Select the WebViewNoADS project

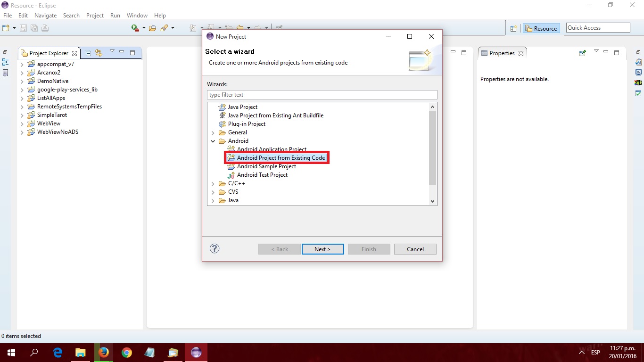58,132
